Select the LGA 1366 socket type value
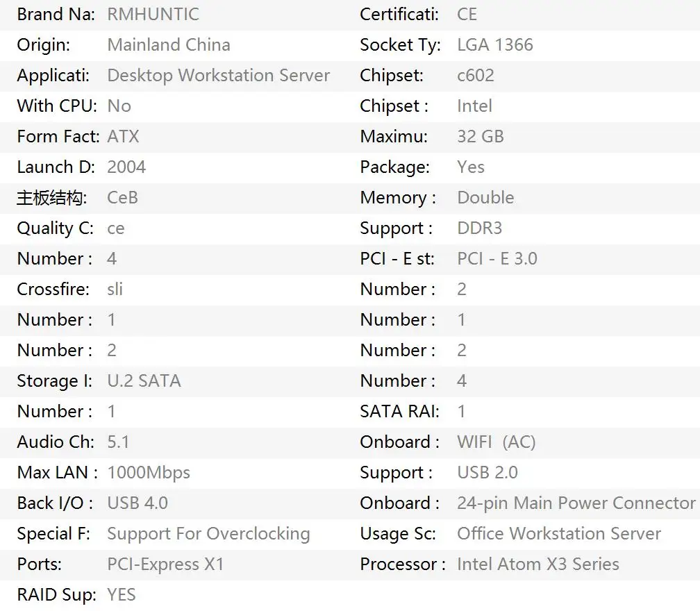Viewport: 700px width, 611px height. (x=495, y=45)
